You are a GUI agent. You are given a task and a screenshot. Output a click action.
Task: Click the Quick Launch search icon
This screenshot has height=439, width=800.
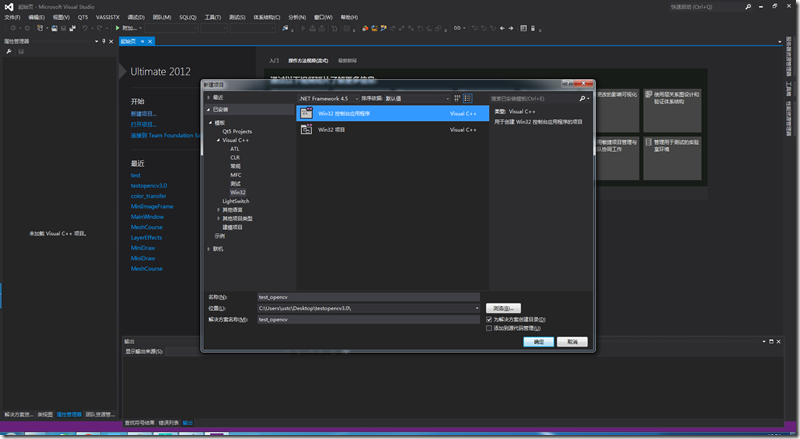748,7
